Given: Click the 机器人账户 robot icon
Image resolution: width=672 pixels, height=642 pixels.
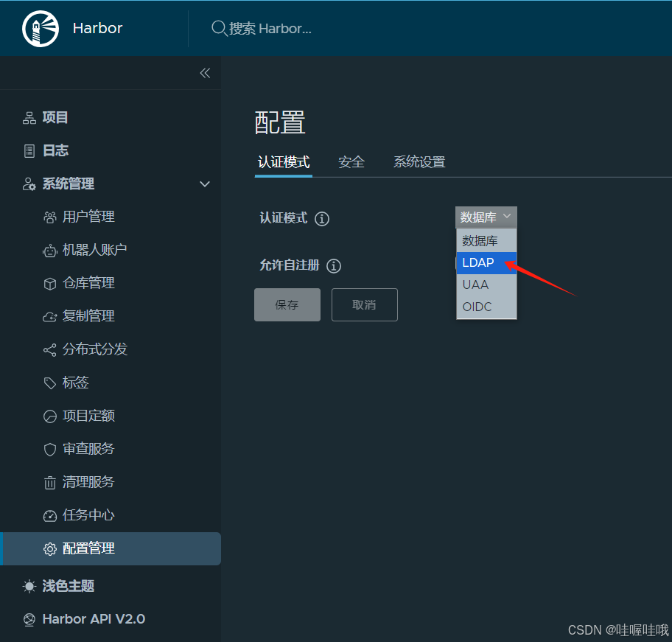Looking at the screenshot, I should click(49, 251).
